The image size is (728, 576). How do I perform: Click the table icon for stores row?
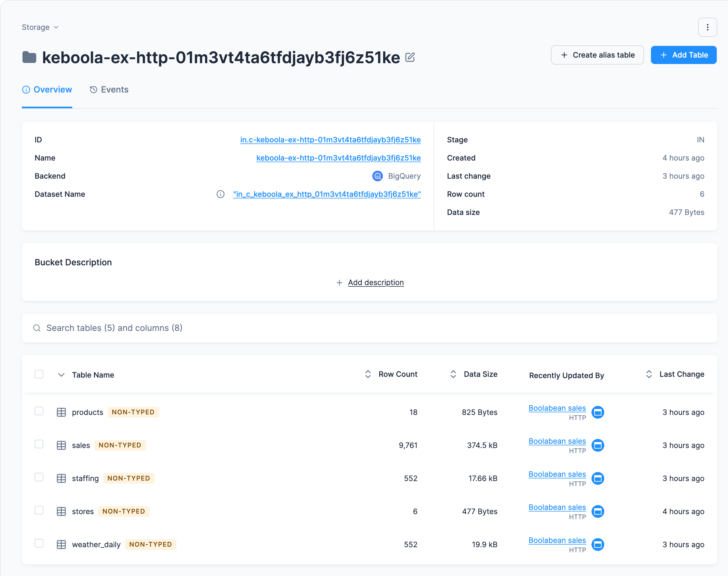pos(61,511)
